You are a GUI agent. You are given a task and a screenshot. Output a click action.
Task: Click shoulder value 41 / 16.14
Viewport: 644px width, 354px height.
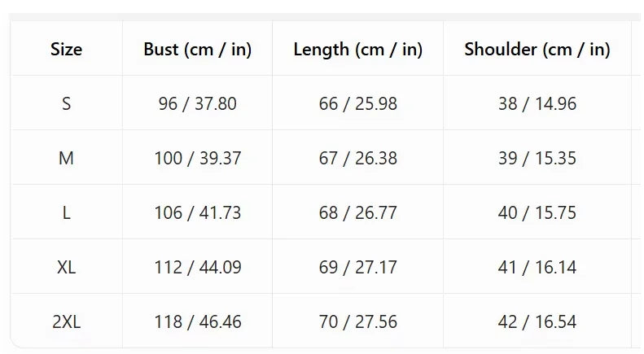click(537, 268)
